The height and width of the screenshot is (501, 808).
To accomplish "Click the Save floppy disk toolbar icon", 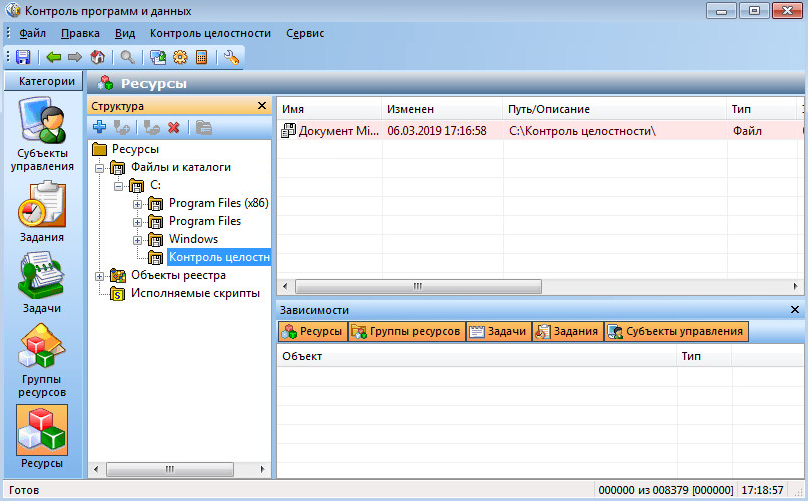I will (x=23, y=57).
